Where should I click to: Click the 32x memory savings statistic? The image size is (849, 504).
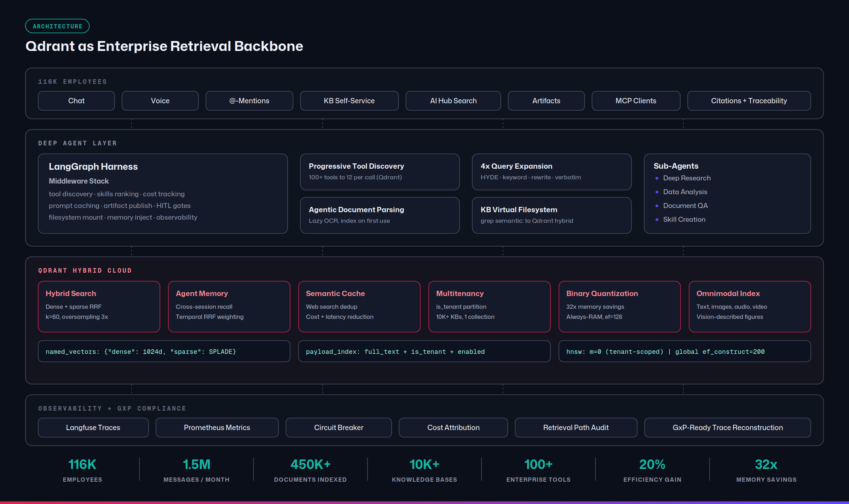[766, 470]
